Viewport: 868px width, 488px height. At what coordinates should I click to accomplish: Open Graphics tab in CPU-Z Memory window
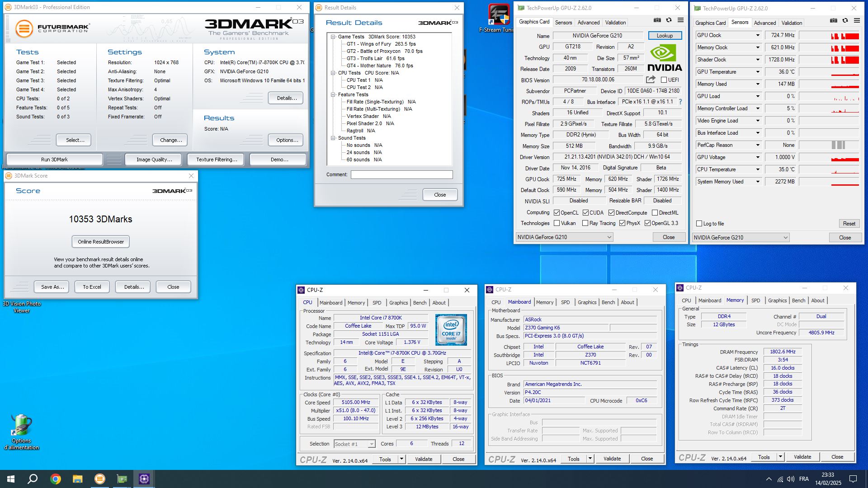tap(777, 300)
